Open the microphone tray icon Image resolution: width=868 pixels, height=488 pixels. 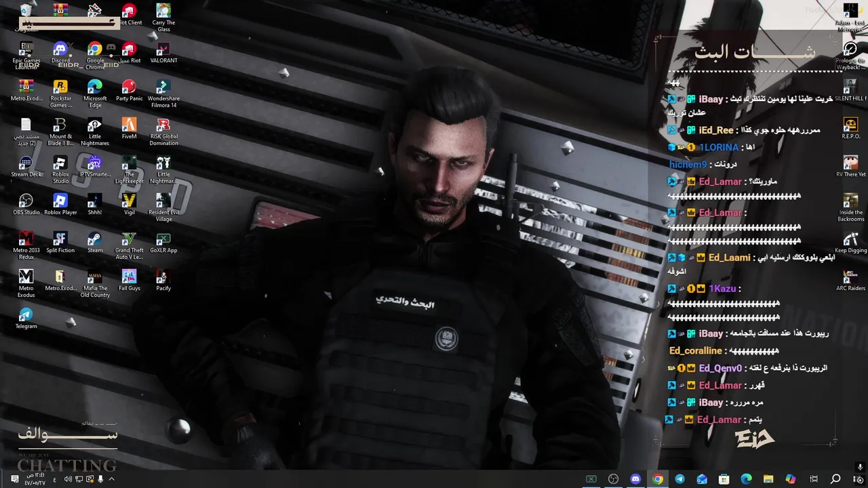pos(100,479)
